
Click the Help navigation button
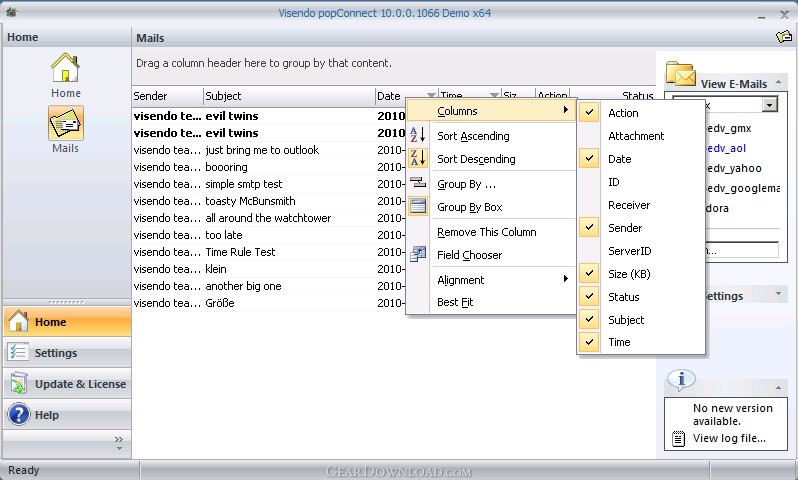(x=67, y=415)
